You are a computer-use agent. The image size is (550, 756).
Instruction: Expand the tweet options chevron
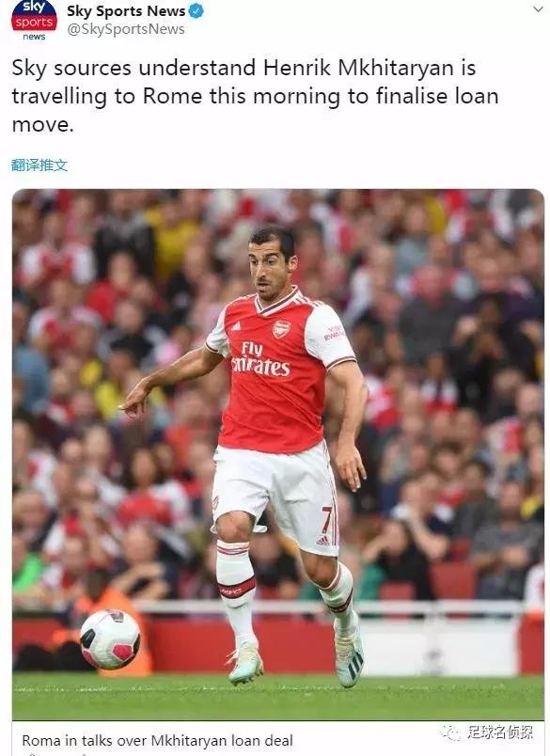point(538,9)
